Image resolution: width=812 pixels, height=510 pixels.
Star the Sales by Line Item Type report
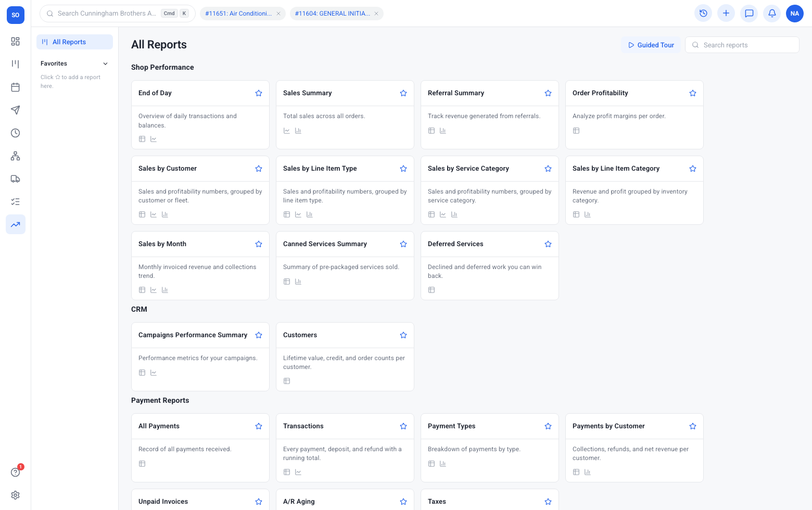(403, 169)
